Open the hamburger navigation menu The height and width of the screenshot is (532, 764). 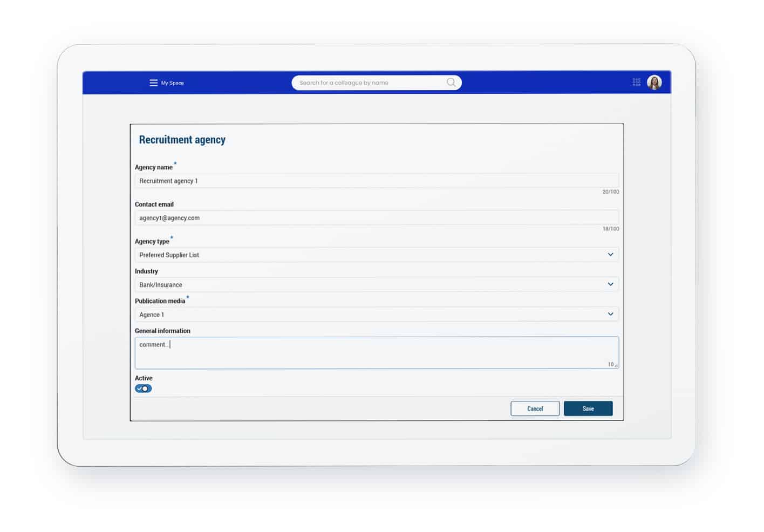[x=153, y=83]
